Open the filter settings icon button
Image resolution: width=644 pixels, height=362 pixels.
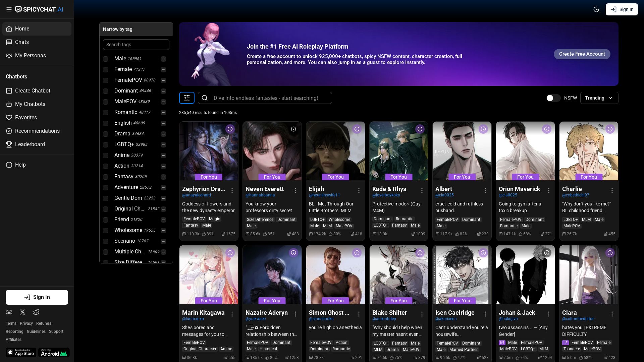(187, 98)
